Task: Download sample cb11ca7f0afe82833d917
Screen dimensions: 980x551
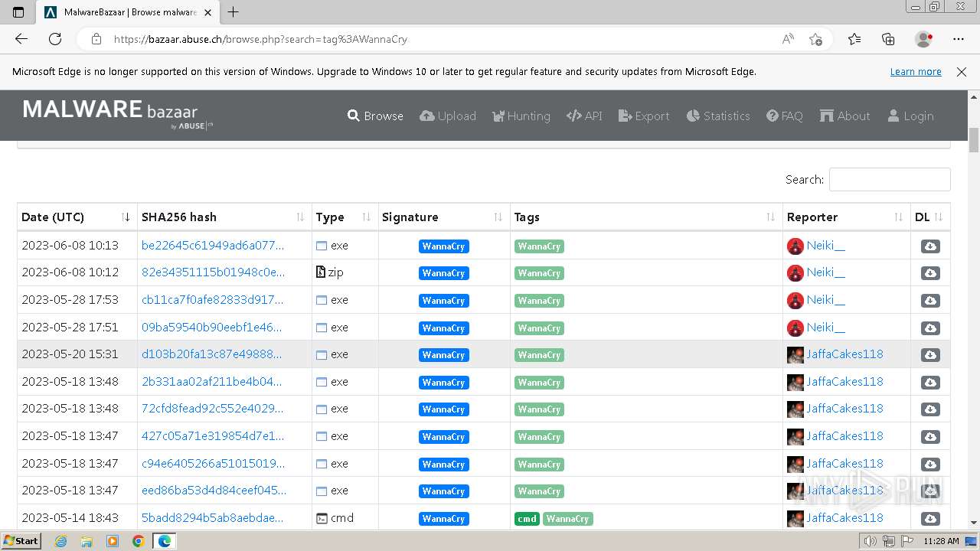Action: pos(930,301)
